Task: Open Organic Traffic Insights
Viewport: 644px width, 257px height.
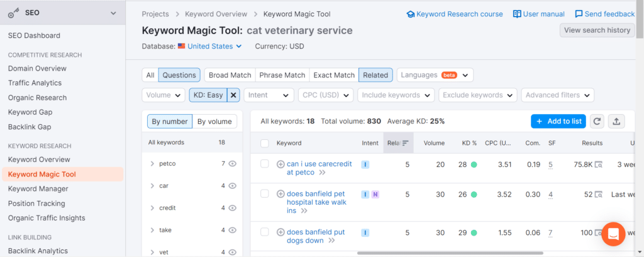Action: pos(47,218)
